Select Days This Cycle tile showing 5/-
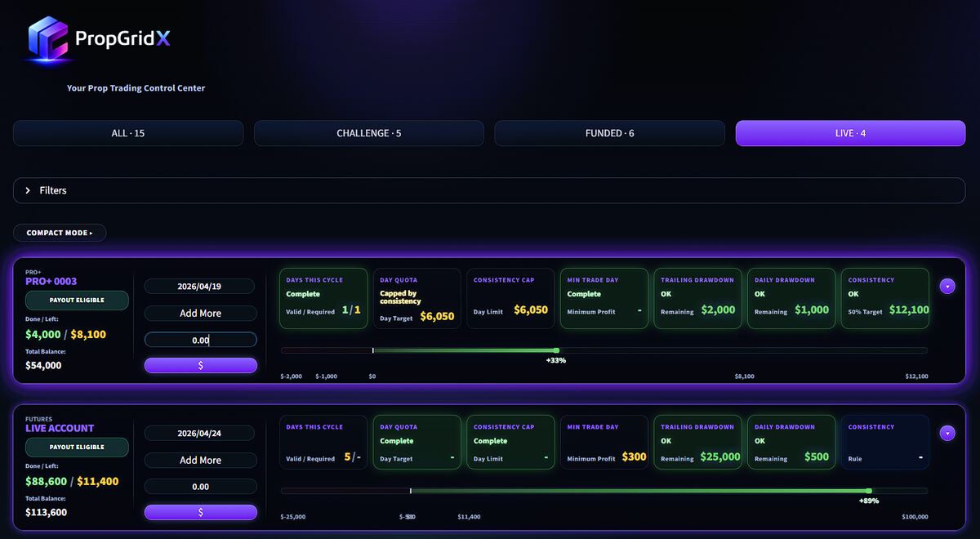 click(323, 443)
